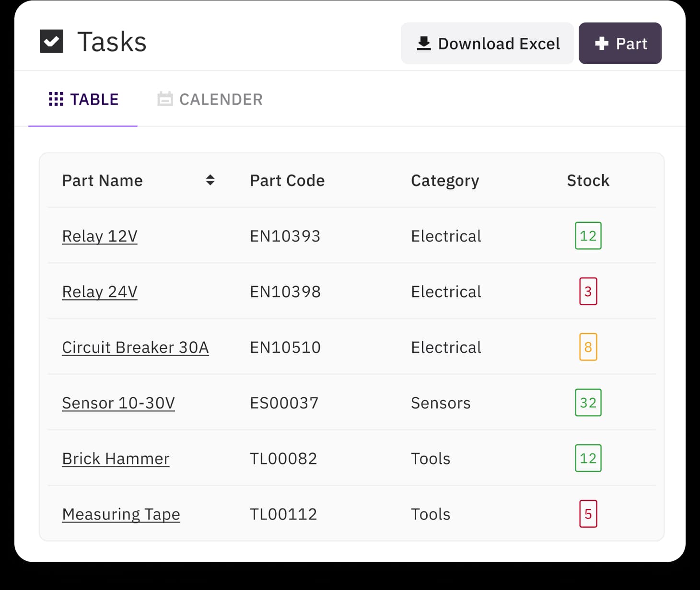Image resolution: width=700 pixels, height=590 pixels.
Task: Add a new Part
Action: click(619, 44)
